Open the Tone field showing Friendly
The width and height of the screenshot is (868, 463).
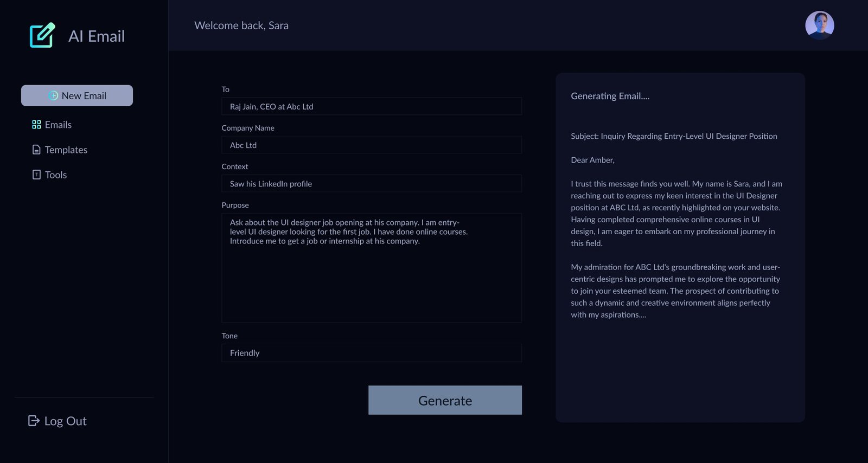click(372, 353)
